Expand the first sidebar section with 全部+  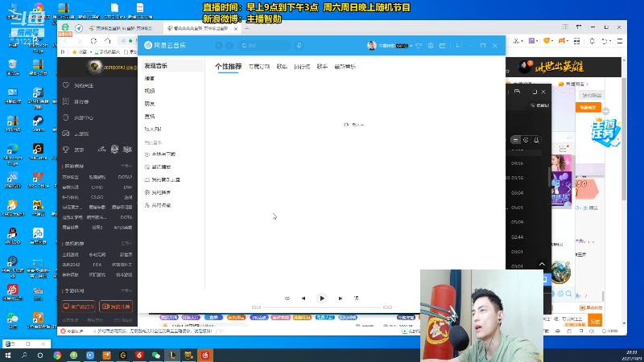point(126,167)
